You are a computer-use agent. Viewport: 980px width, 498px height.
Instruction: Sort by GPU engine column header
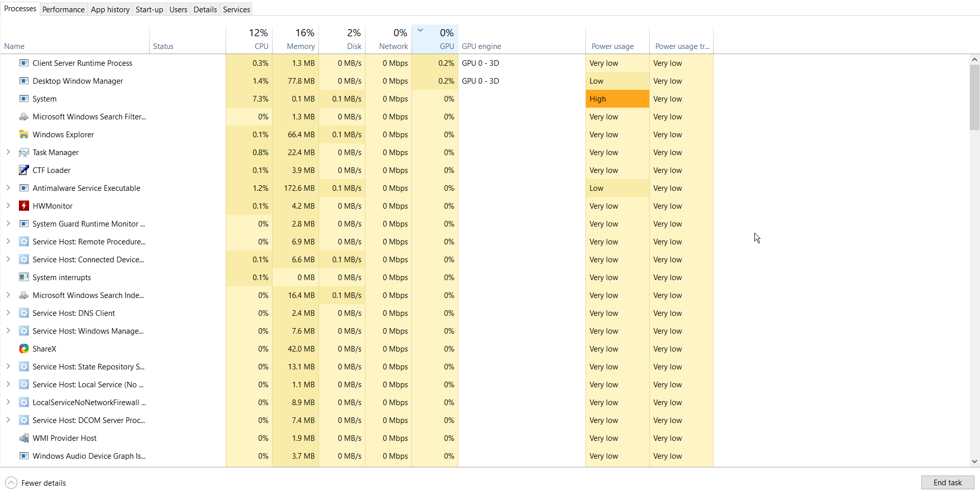522,39
